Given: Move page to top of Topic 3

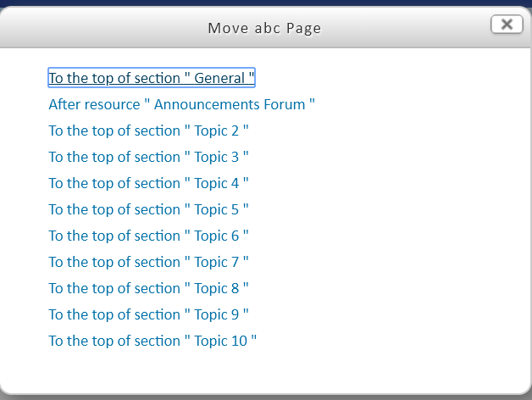Looking at the screenshot, I should (x=148, y=157).
